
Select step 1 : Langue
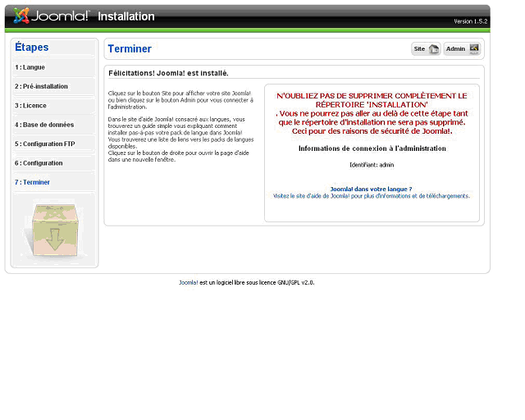pos(30,67)
